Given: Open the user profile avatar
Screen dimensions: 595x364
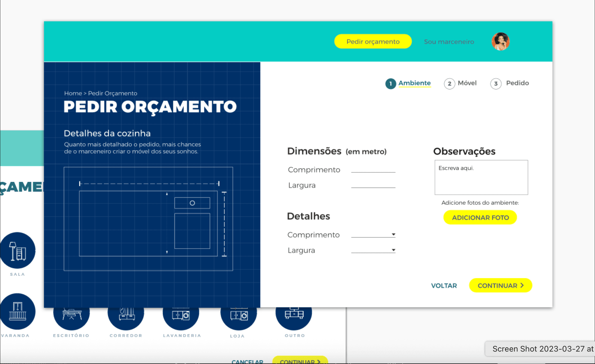Looking at the screenshot, I should 500,41.
